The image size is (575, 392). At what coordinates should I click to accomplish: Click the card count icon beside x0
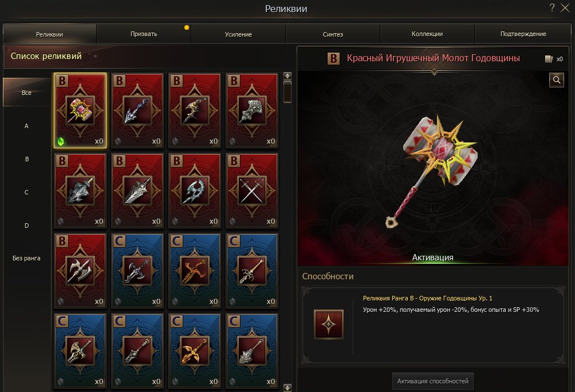(x=549, y=59)
